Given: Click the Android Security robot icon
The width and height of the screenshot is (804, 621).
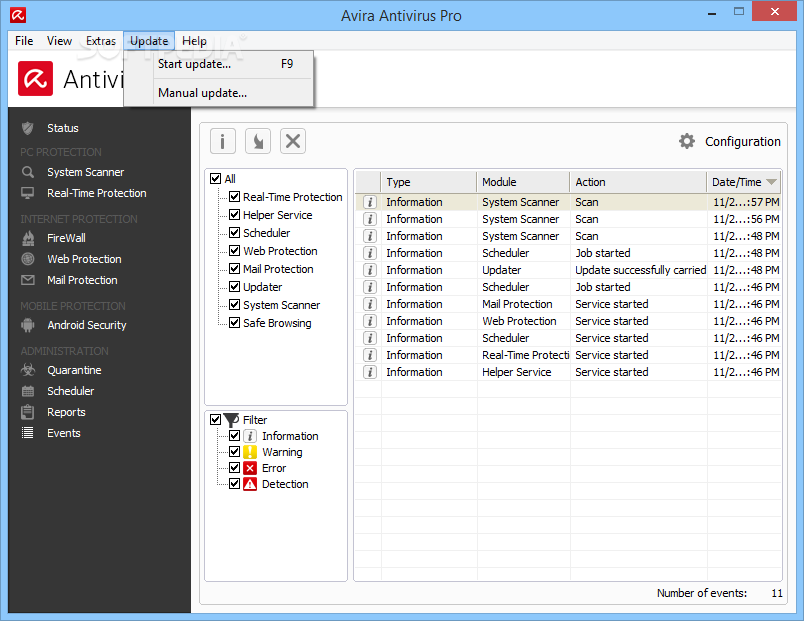Looking at the screenshot, I should coord(28,325).
